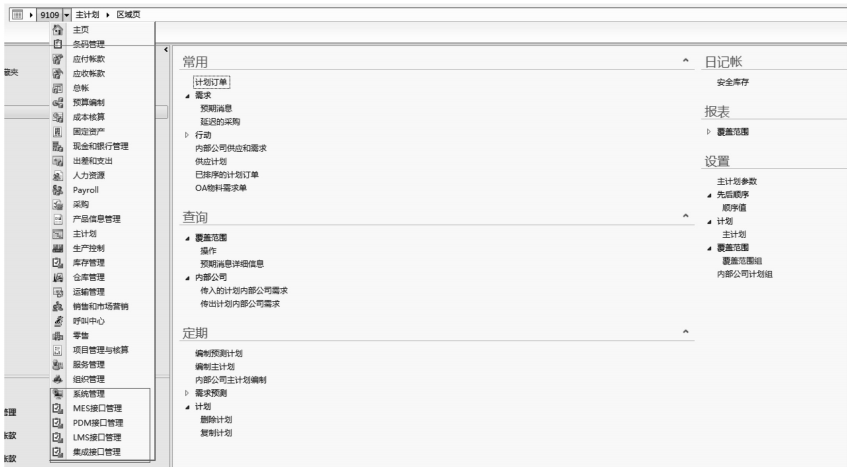Select LMS接口管理 in the module menu
The width and height of the screenshot is (852, 470).
pos(97,437)
